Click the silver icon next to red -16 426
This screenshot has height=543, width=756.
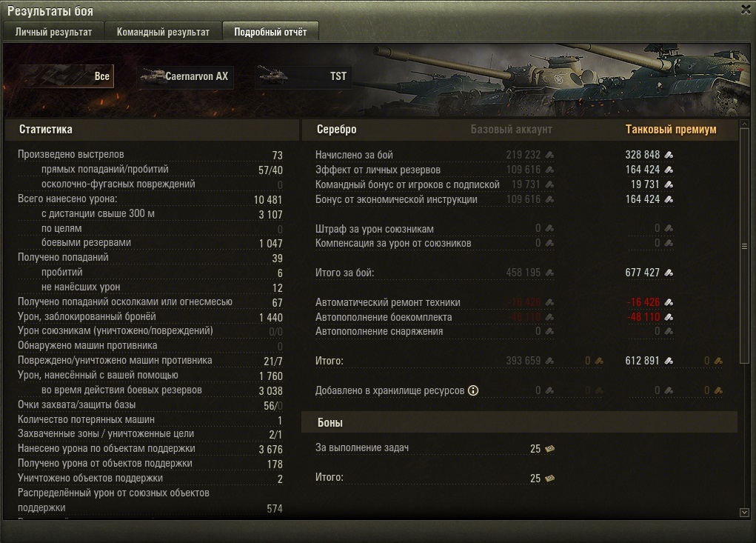click(x=669, y=302)
